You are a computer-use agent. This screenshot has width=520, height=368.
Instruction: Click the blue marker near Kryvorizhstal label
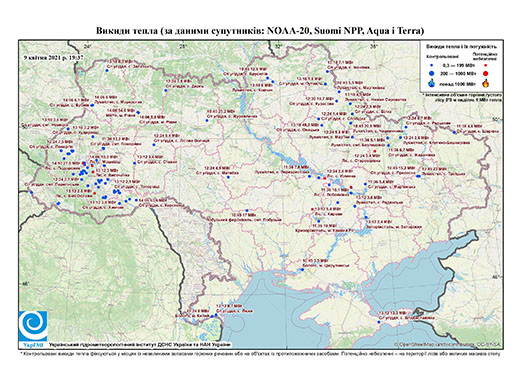pyautogui.click(x=318, y=221)
